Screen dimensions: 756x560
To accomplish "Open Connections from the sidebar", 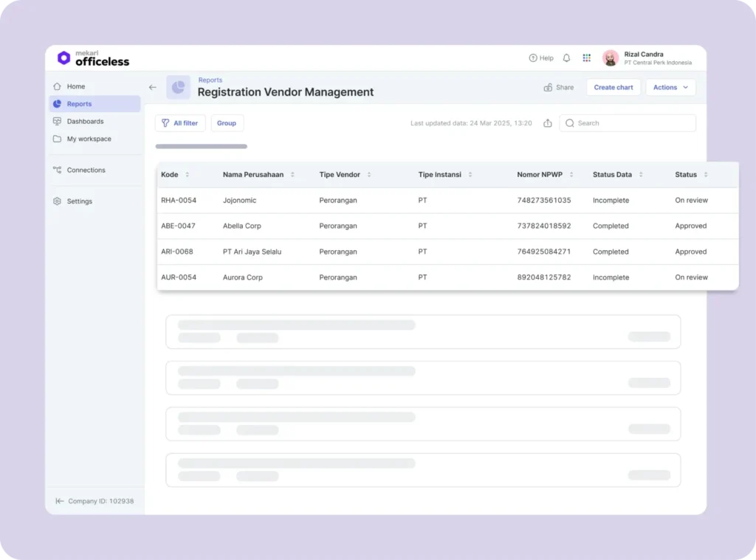I will (86, 170).
